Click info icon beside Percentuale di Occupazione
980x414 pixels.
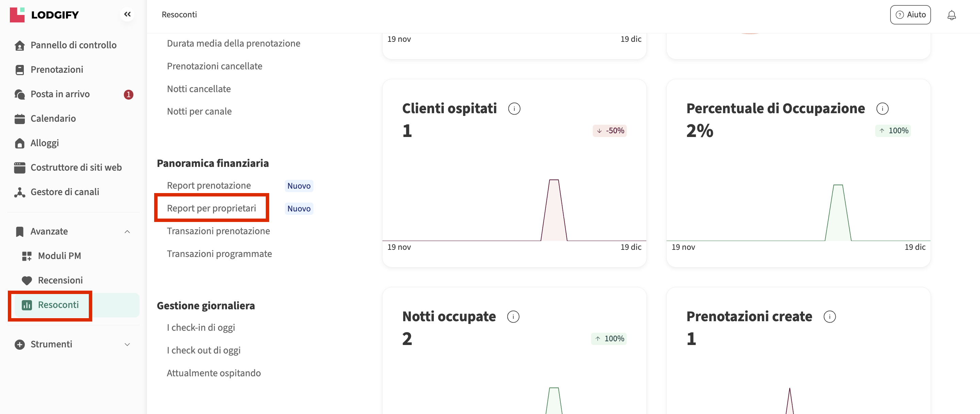[x=882, y=109]
